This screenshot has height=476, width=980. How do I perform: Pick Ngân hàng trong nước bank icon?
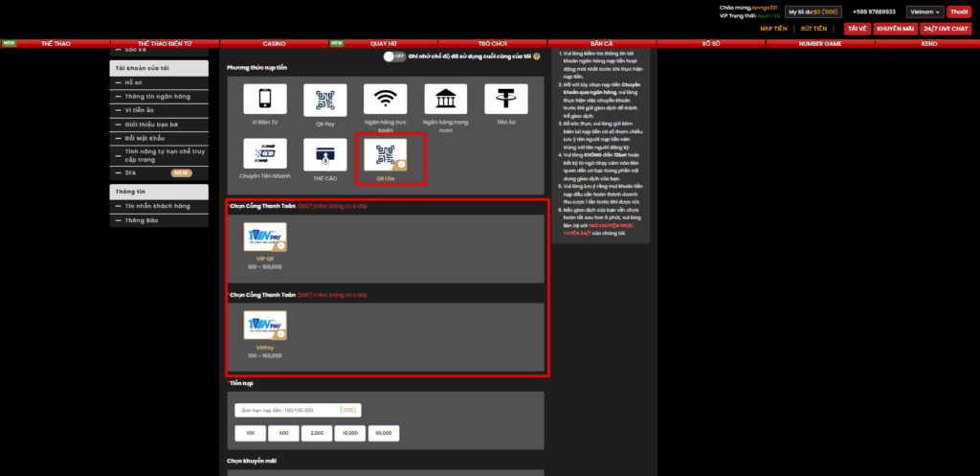tap(446, 99)
